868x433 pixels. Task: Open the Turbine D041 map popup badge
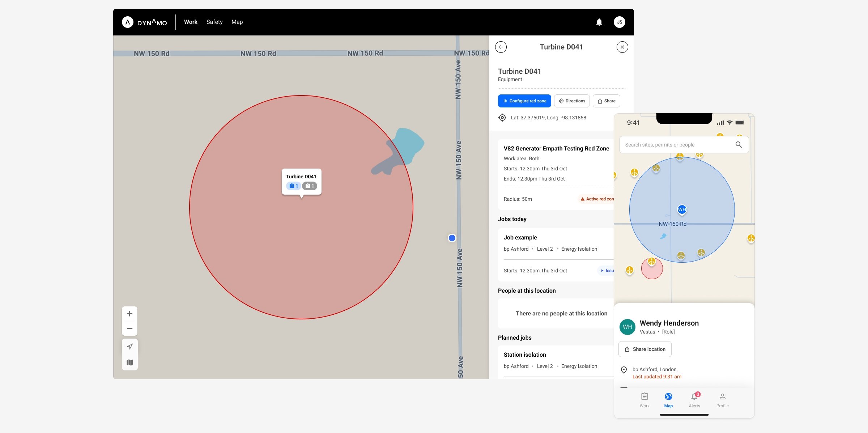pyautogui.click(x=293, y=186)
